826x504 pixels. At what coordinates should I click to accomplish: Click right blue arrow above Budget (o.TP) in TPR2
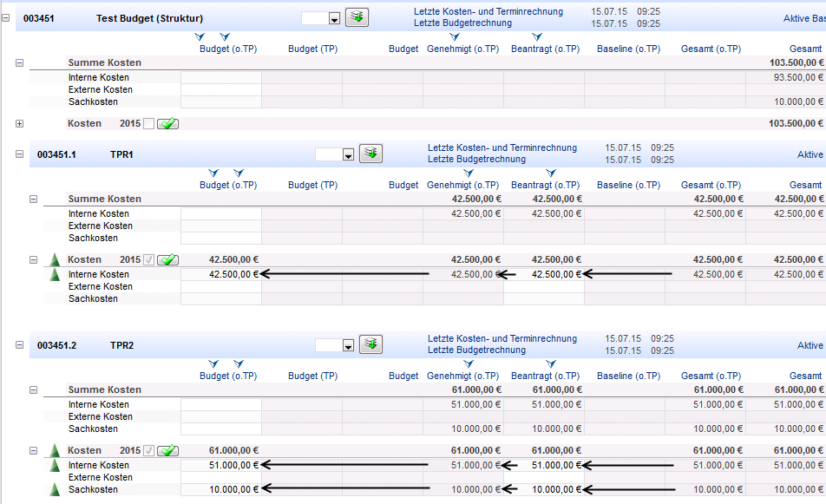(x=238, y=363)
